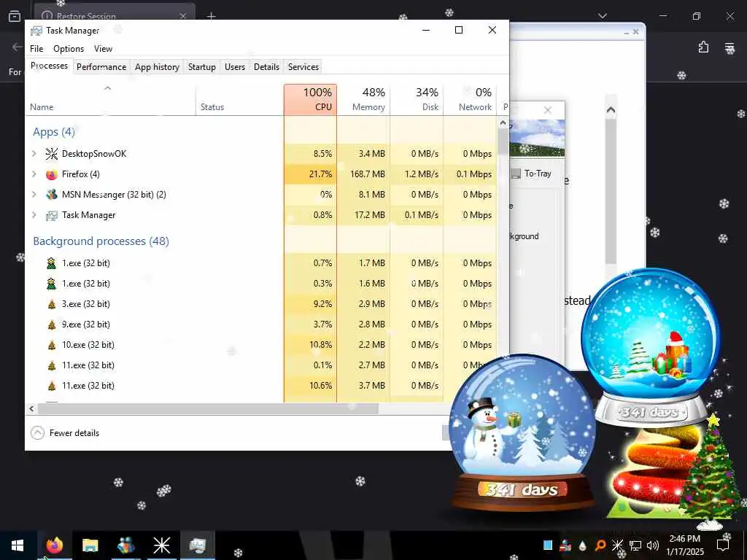Click the DesktopSnowOK snowflake icon in Apps

52,153
